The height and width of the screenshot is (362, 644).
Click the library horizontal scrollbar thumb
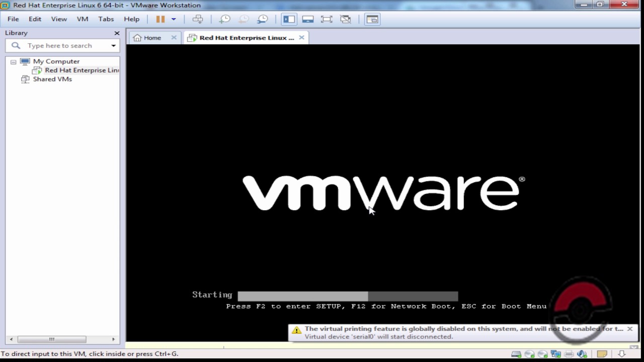51,339
